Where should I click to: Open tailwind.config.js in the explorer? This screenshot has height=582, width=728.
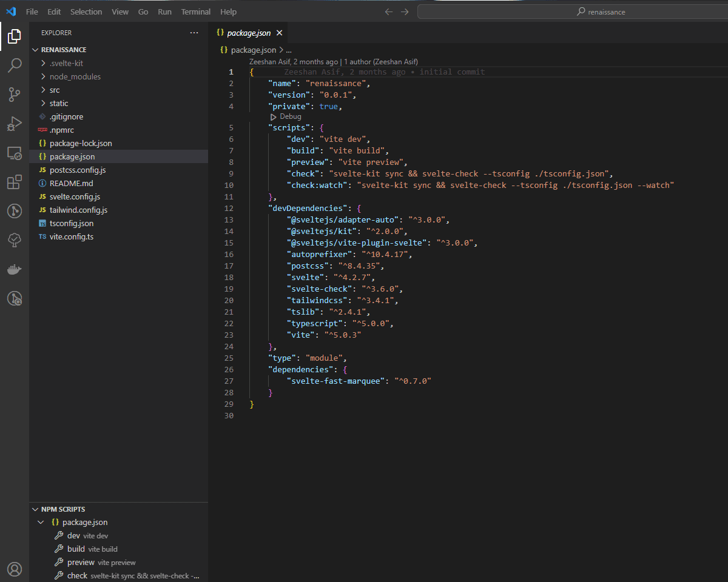click(x=78, y=210)
